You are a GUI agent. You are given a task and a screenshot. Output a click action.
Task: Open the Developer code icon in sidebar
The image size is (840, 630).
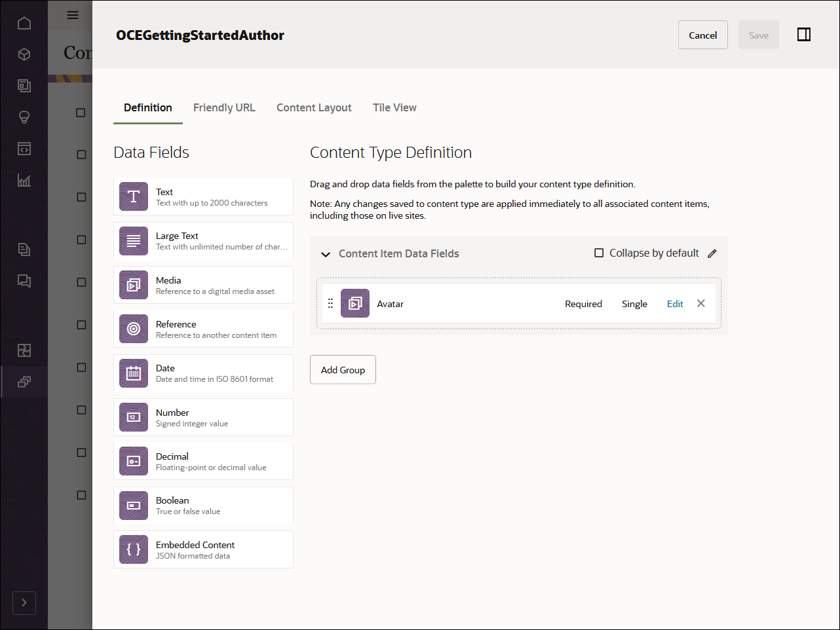pyautogui.click(x=24, y=149)
